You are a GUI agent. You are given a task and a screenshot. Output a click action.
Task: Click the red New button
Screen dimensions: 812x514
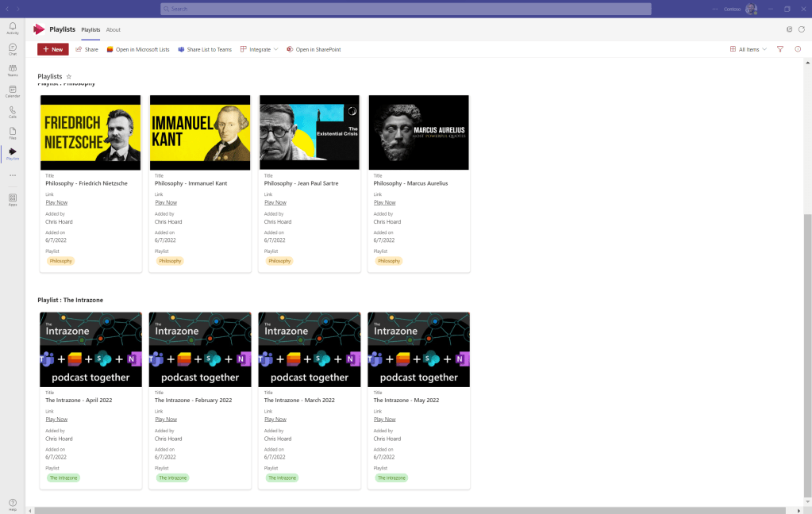(x=53, y=49)
